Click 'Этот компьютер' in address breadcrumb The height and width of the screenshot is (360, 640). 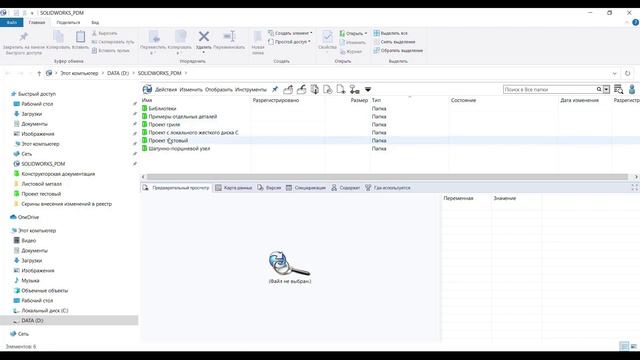[x=80, y=73]
